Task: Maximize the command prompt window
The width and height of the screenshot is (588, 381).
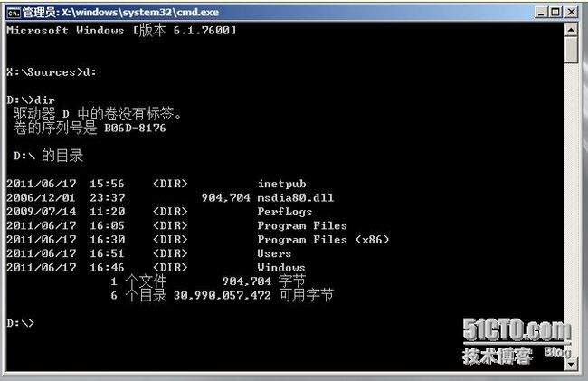Action: point(555,13)
